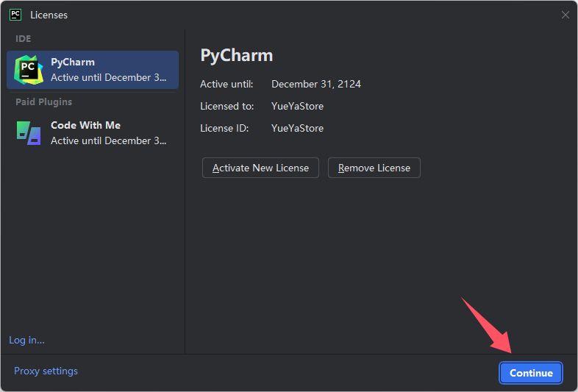
Task: Open the Log in... link
Action: click(26, 340)
